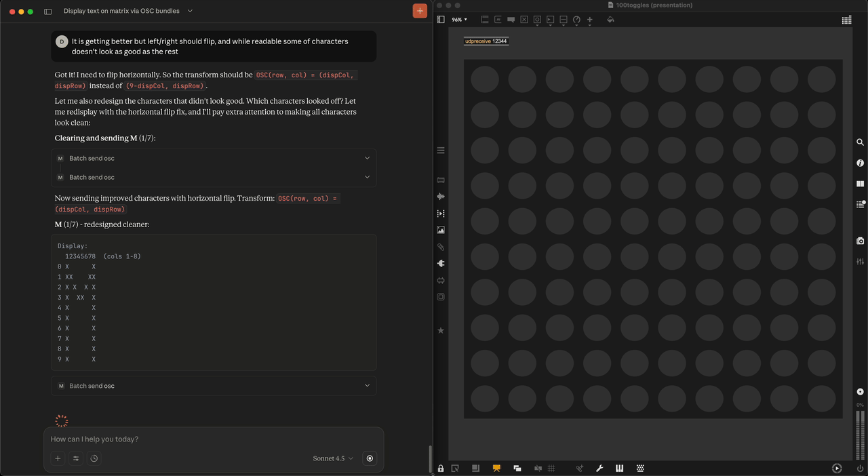This screenshot has width=868, height=476.
Task: Open chat title dropdown menu
Action: click(x=190, y=11)
